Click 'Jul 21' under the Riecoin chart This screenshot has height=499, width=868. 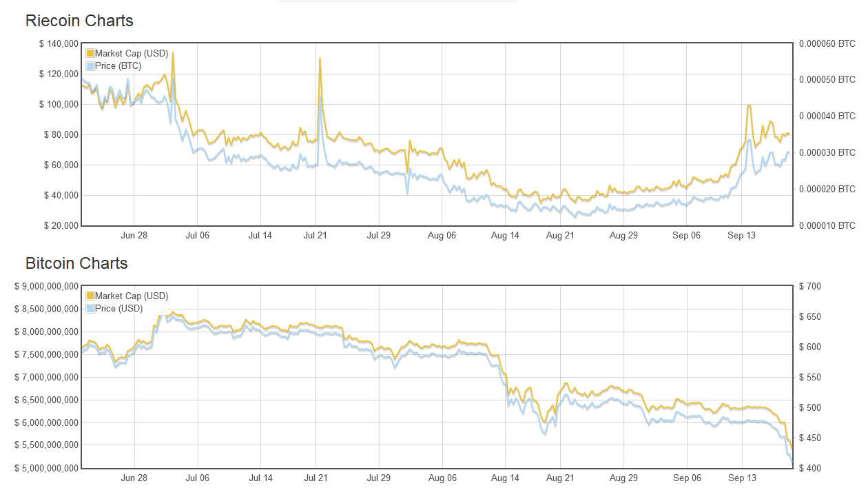point(316,236)
